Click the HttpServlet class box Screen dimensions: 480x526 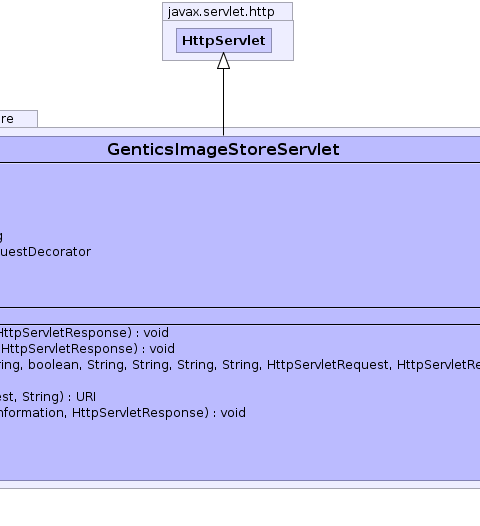pyautogui.click(x=224, y=41)
